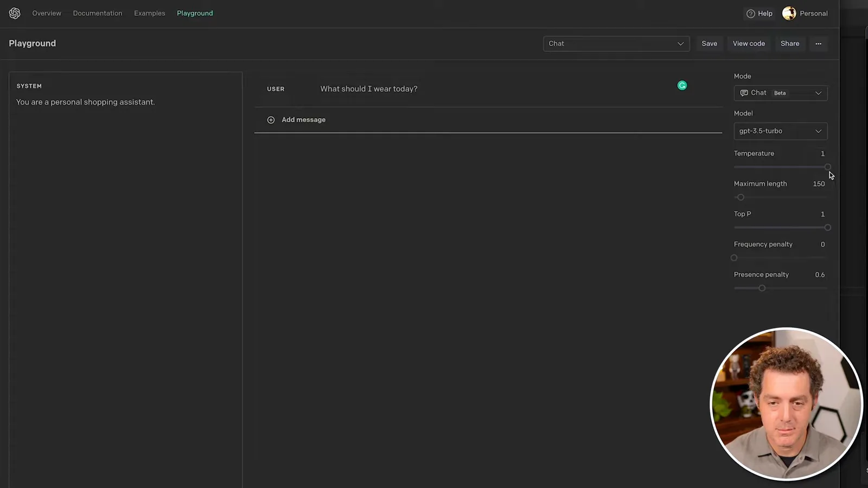Screen dimensions: 868x488
Task: Click the Frequency penalty value 0
Action: 822,245
